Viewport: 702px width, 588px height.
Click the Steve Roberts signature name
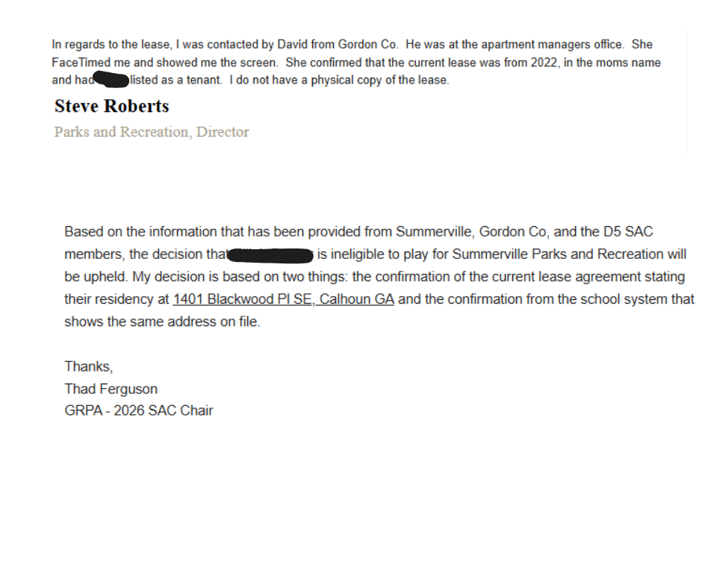111,107
